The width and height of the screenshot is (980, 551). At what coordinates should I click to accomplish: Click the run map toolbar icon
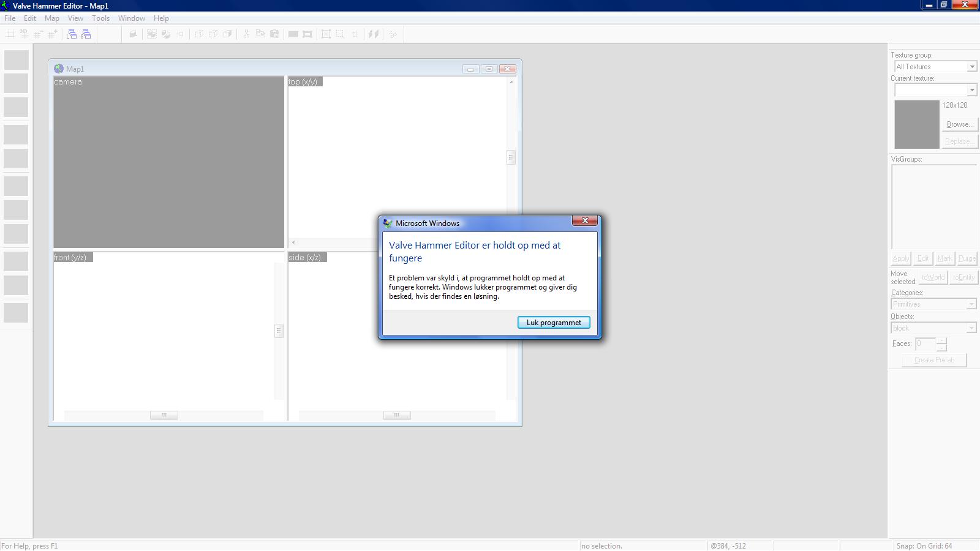[x=393, y=34]
